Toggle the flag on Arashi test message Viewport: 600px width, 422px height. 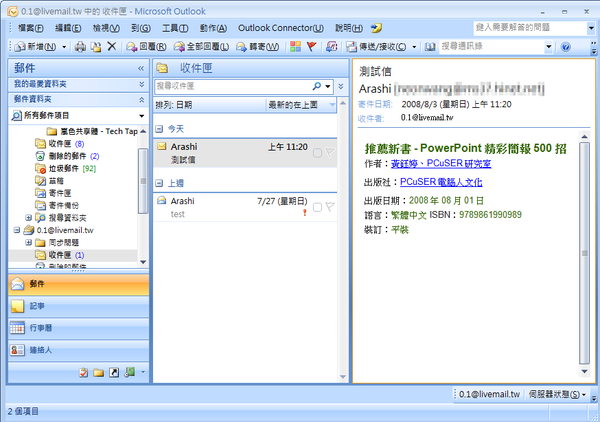coord(330,207)
